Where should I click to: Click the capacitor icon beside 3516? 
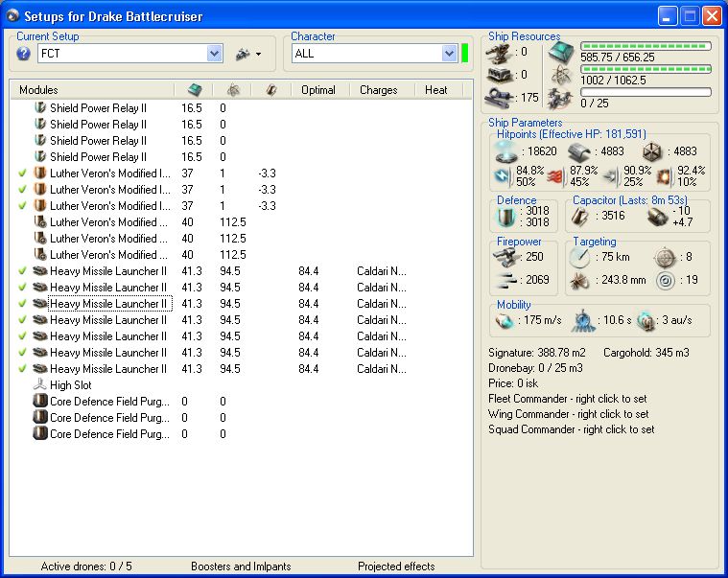coord(578,218)
